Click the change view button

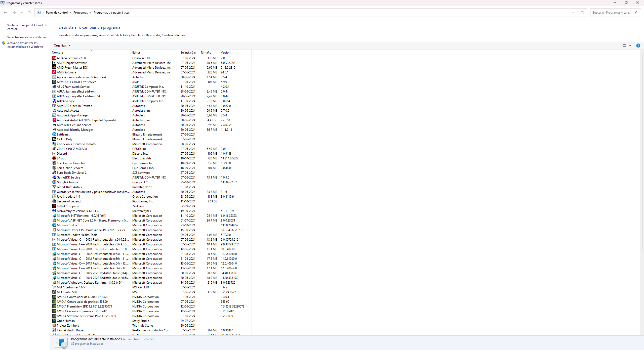[x=624, y=46]
